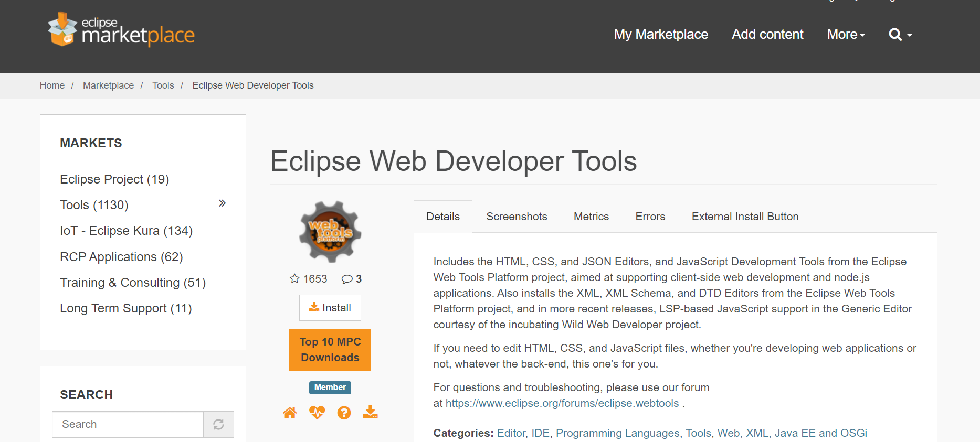Click Top 10 MPC Downloads badge
Screen dimensions: 980x442
point(330,350)
